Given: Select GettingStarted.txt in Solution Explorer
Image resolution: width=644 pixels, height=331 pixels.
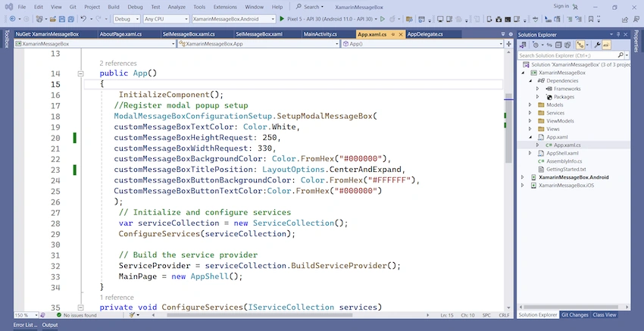Looking at the screenshot, I should (x=565, y=169).
